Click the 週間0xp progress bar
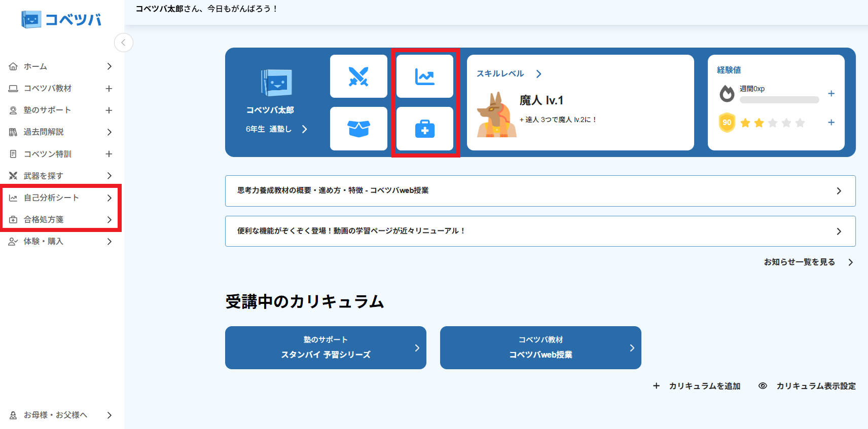This screenshot has width=868, height=429. (779, 100)
